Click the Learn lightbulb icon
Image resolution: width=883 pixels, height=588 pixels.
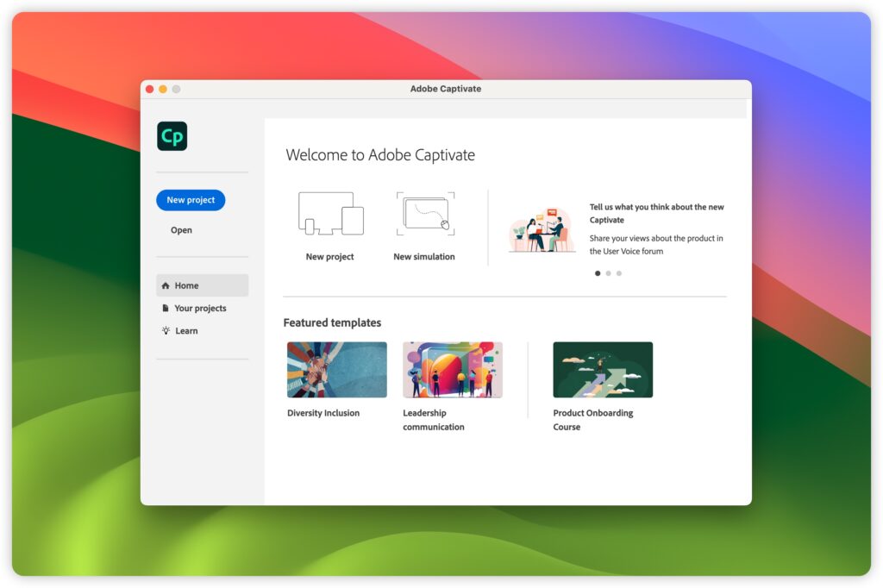(166, 330)
